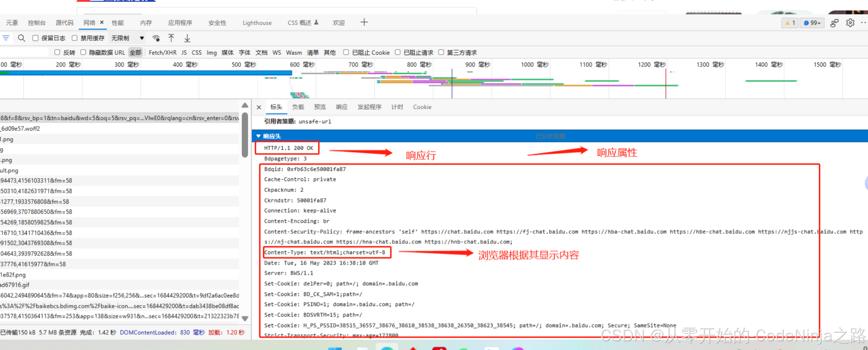The image size is (868, 350).
Task: Filter requests by Fetch/XHR
Action: click(x=163, y=53)
